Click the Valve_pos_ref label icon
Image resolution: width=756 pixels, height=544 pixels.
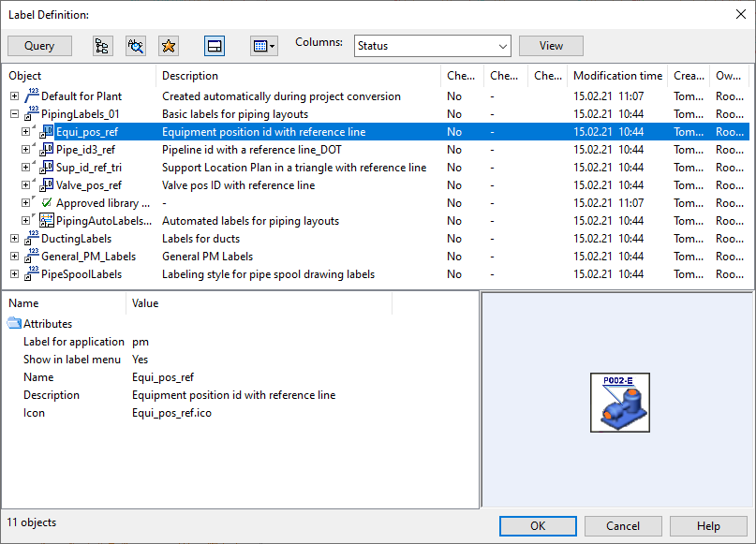click(x=46, y=185)
